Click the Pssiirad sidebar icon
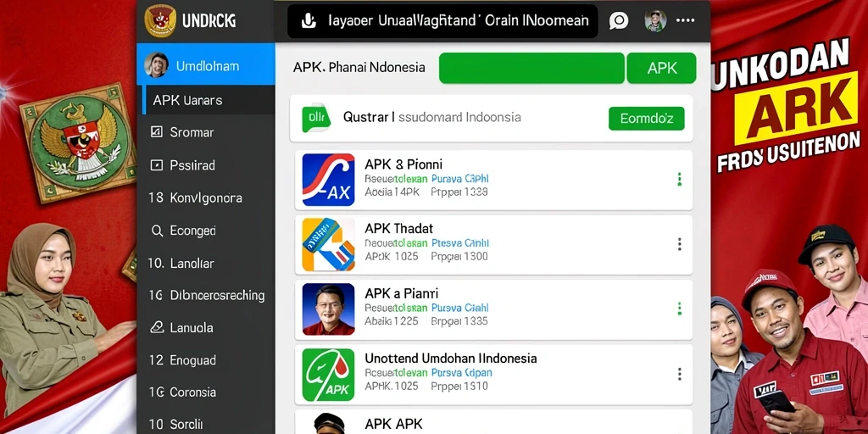Viewport: 868px width, 434px height. pos(157,165)
